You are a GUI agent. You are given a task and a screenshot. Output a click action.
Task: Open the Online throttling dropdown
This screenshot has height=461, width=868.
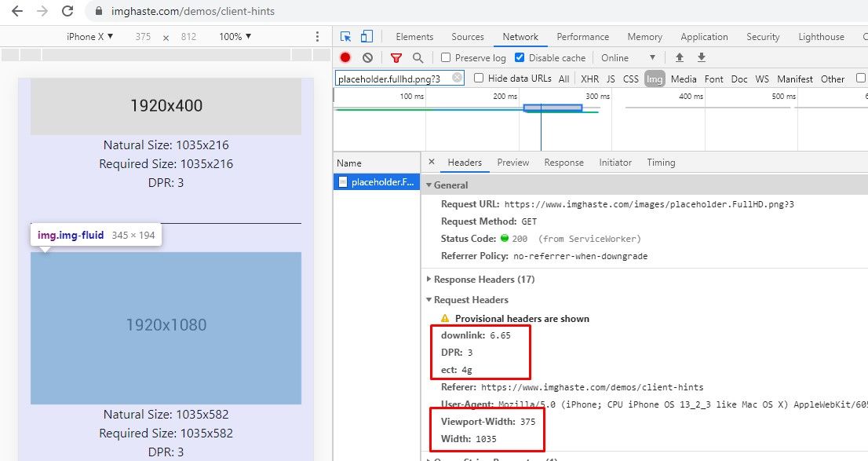pos(628,57)
